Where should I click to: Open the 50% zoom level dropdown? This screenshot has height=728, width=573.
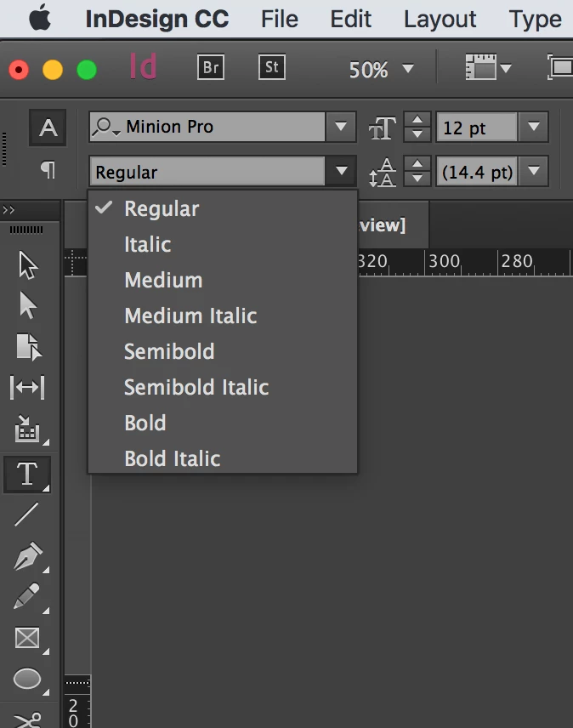[381, 70]
